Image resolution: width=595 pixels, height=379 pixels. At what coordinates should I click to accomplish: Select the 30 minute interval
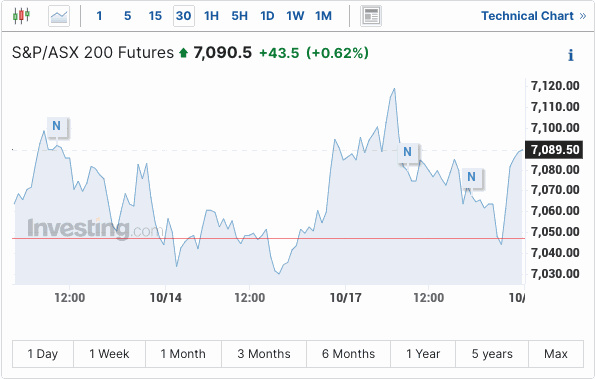(184, 16)
